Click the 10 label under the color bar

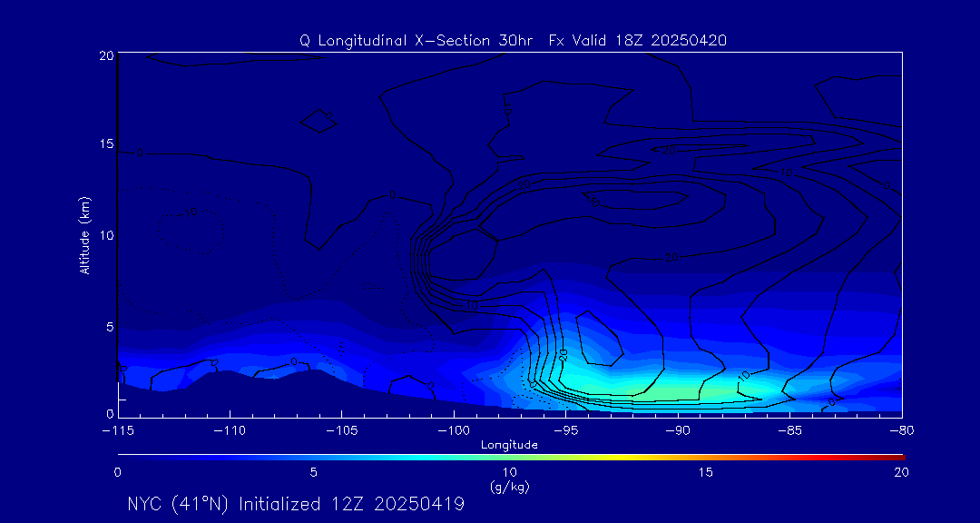point(509,473)
